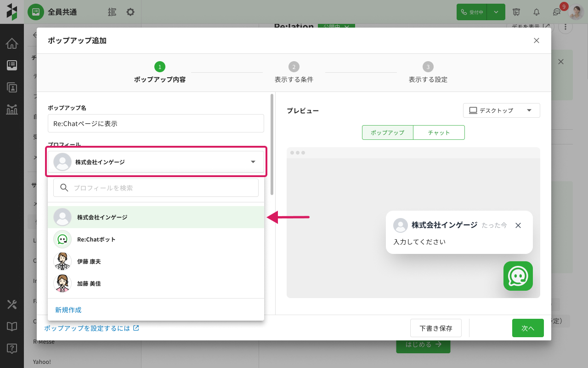Click the notification bell icon
This screenshot has width=588, height=368.
[x=536, y=12]
